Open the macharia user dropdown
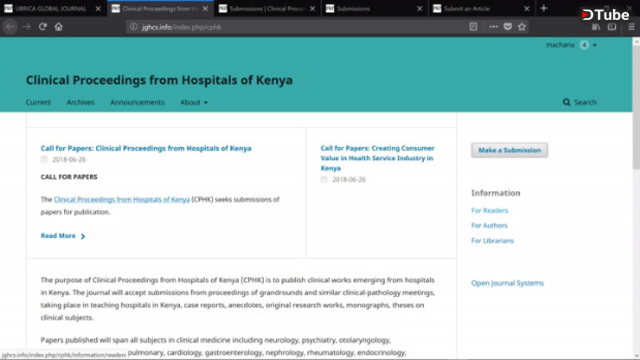Image resolution: width=640 pixels, height=360 pixels. point(571,45)
